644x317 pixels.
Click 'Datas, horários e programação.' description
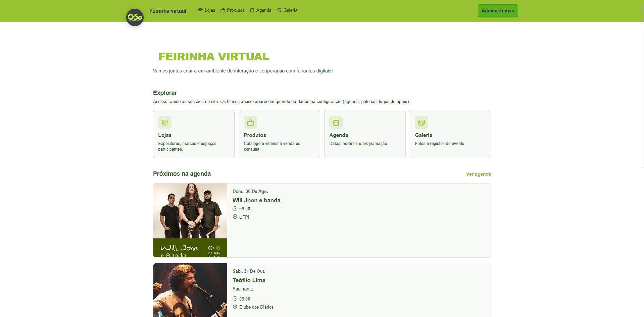point(358,144)
